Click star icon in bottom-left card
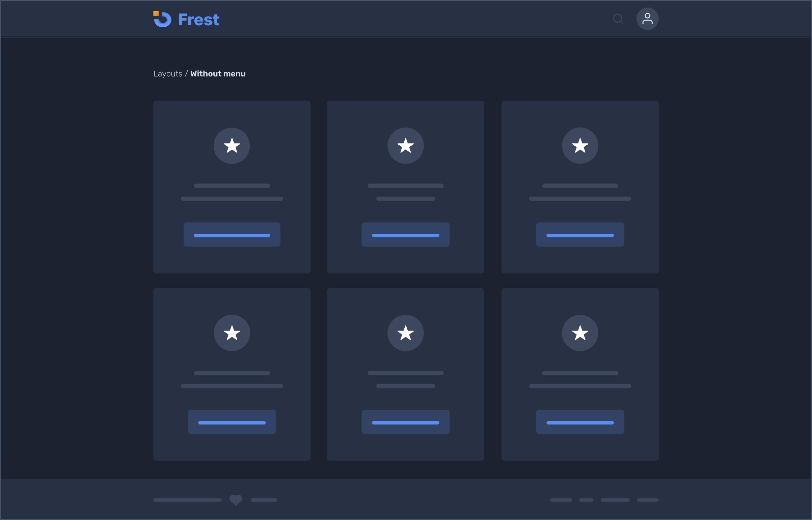812x520 pixels. [232, 333]
